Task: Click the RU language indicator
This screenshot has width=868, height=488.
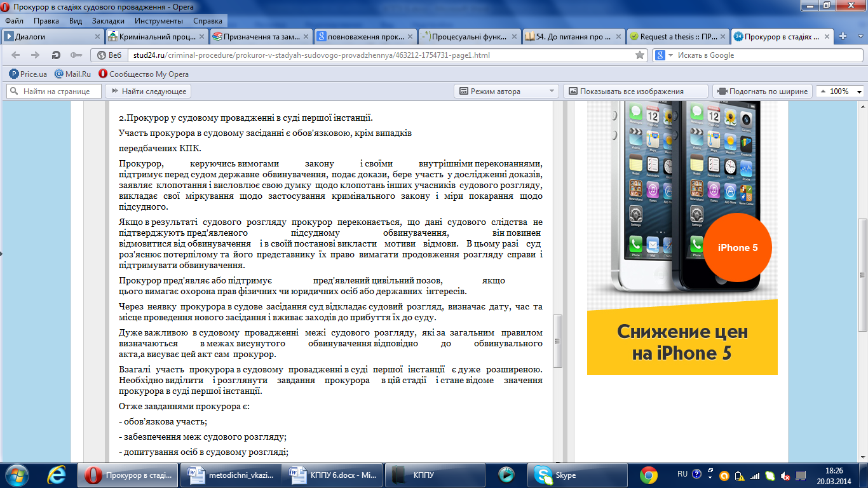Action: (x=682, y=475)
